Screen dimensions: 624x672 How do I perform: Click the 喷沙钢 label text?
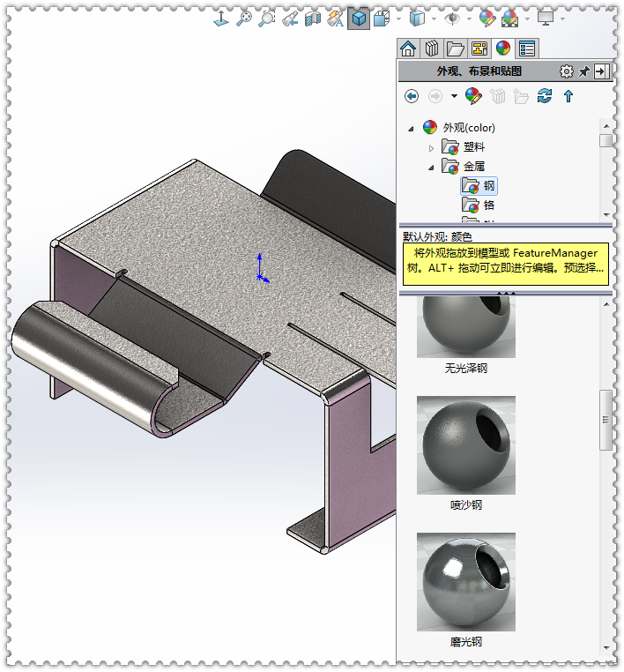point(466,504)
